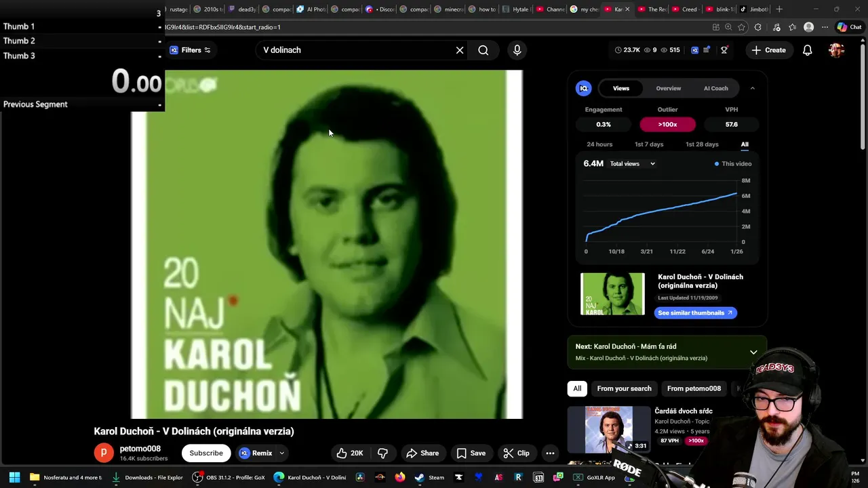This screenshot has height=488, width=868.
Task: Toggle the This video chart legend
Action: (x=733, y=164)
